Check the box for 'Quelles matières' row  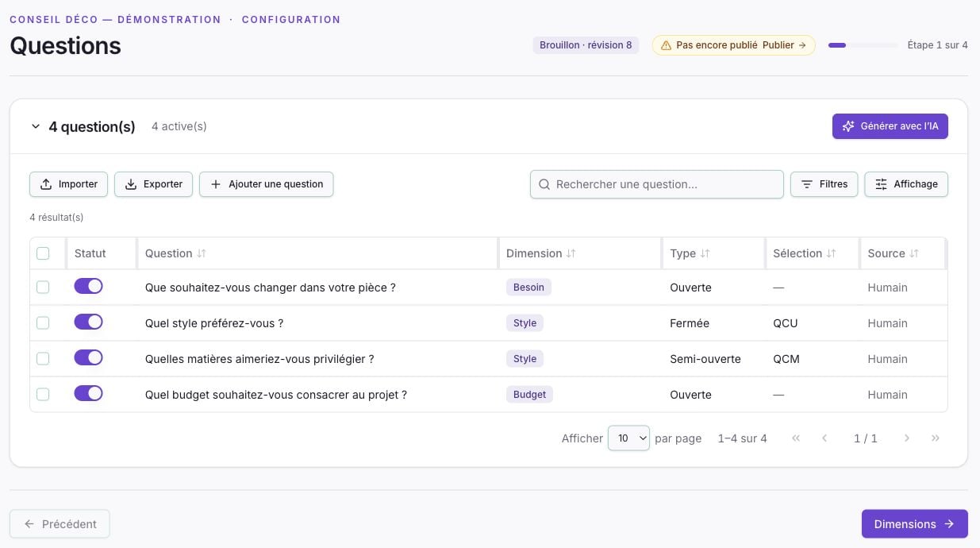click(x=43, y=359)
